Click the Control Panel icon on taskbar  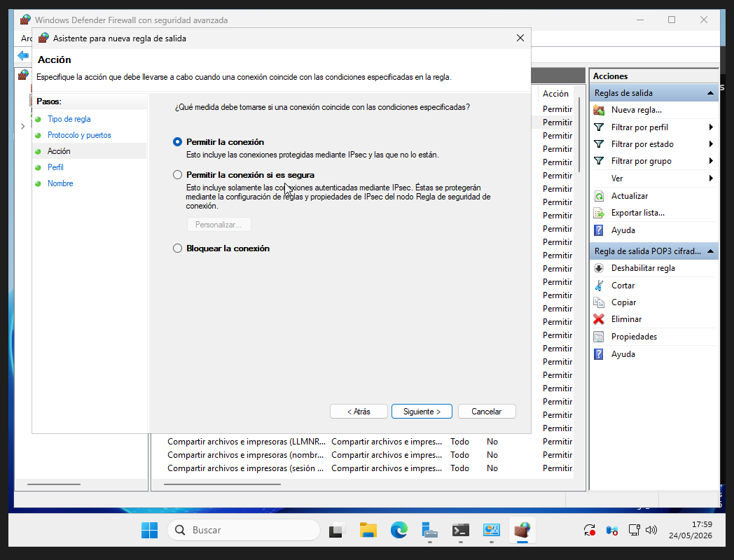492,530
